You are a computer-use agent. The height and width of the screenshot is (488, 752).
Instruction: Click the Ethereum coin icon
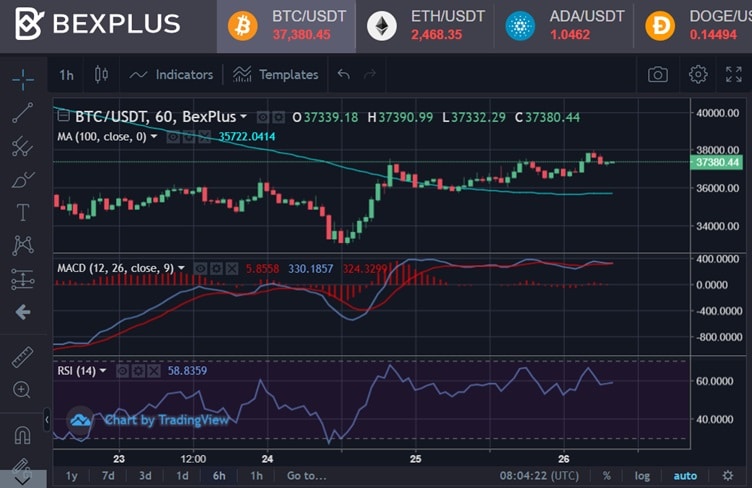tap(381, 26)
